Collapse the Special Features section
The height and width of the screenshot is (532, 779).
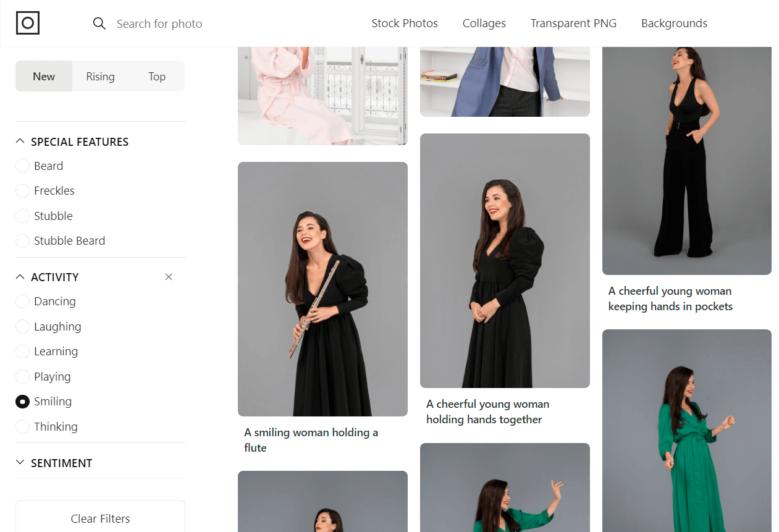point(19,141)
